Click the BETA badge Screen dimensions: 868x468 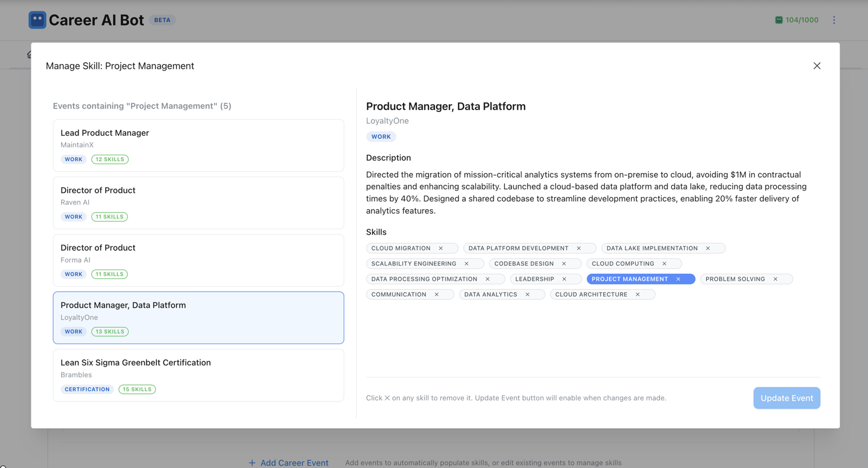pos(162,20)
